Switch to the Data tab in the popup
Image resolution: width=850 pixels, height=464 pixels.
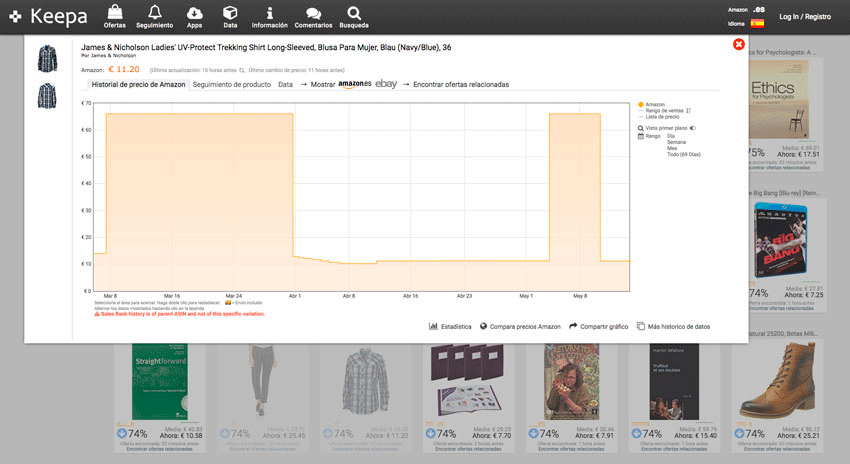(285, 85)
